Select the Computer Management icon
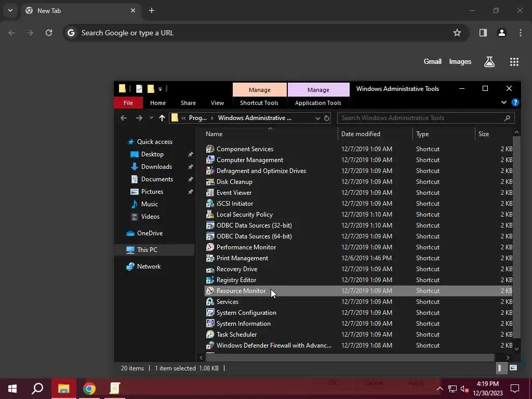The image size is (532, 399). point(210,160)
